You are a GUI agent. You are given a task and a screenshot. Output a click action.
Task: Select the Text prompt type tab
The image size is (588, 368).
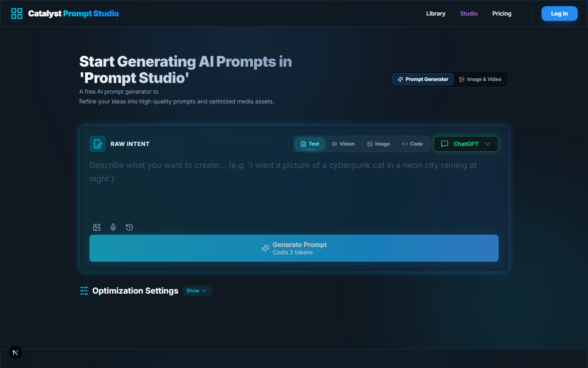click(x=310, y=144)
